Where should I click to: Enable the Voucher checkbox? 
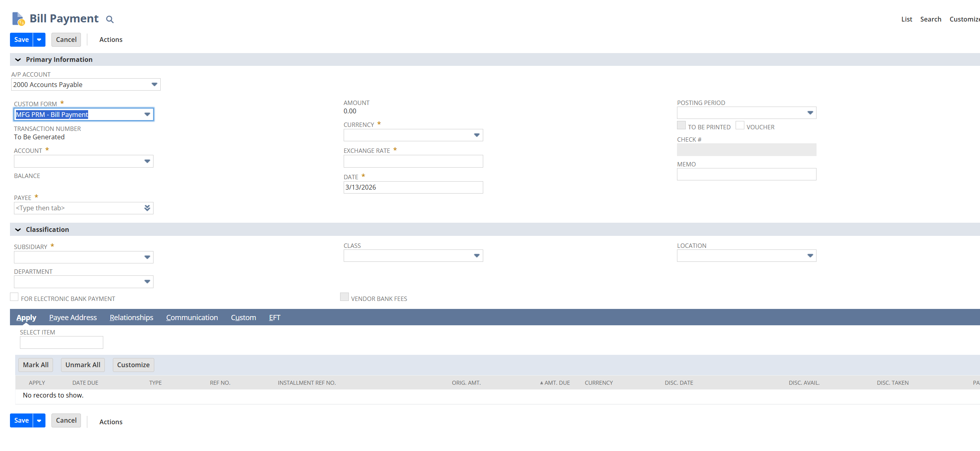pos(740,126)
